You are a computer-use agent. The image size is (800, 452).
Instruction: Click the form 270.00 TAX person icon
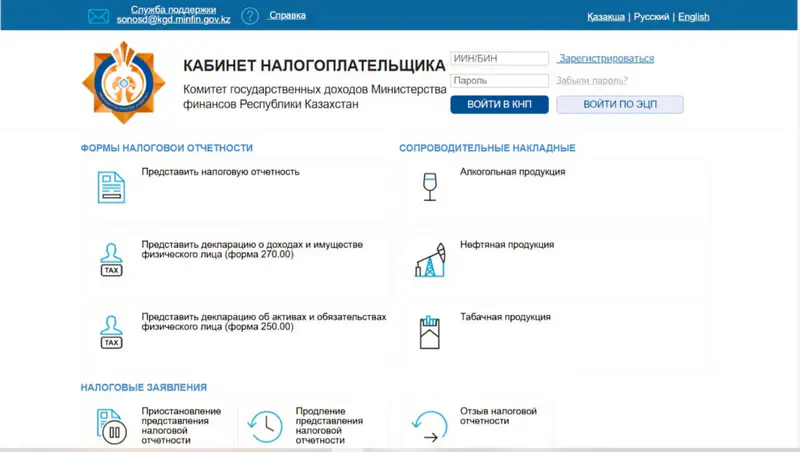[111, 259]
